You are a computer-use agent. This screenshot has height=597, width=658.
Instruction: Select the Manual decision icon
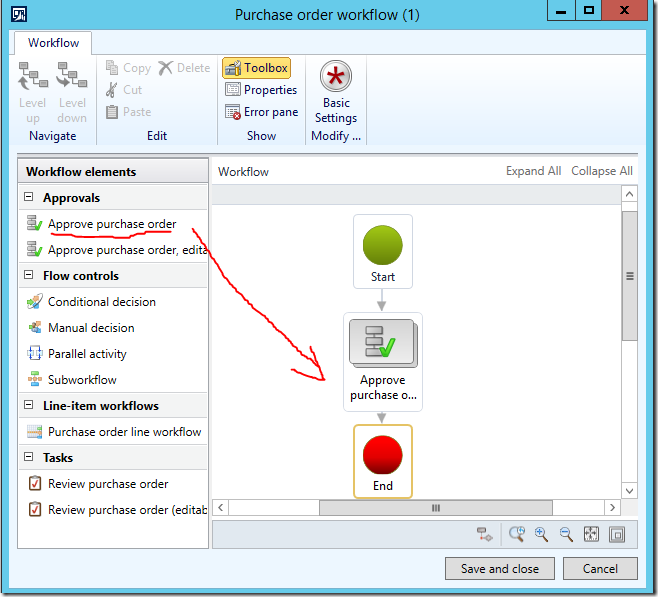click(34, 327)
